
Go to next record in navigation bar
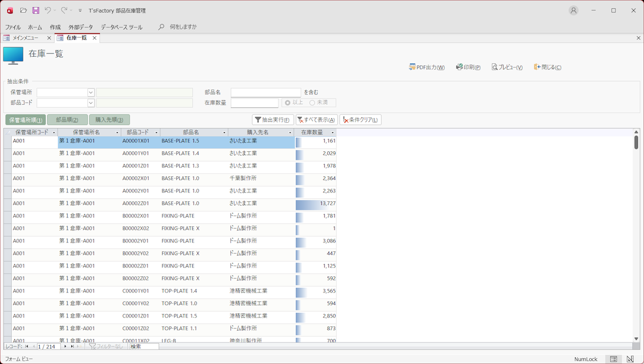click(x=65, y=346)
